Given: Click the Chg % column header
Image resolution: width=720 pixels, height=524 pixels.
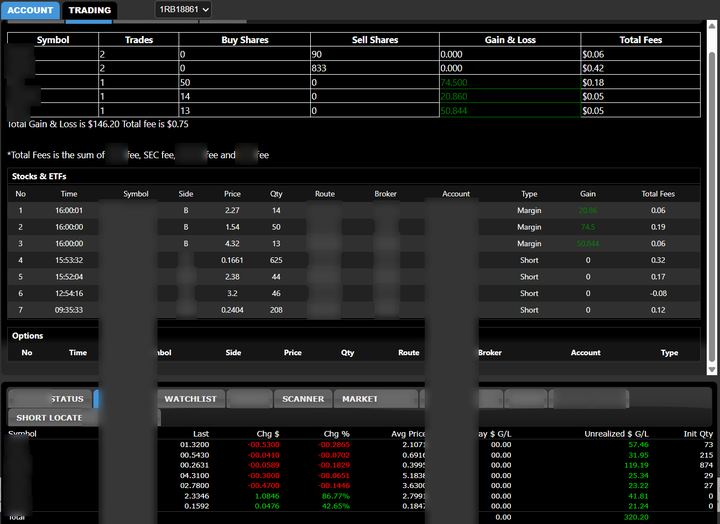Looking at the screenshot, I should tap(337, 434).
